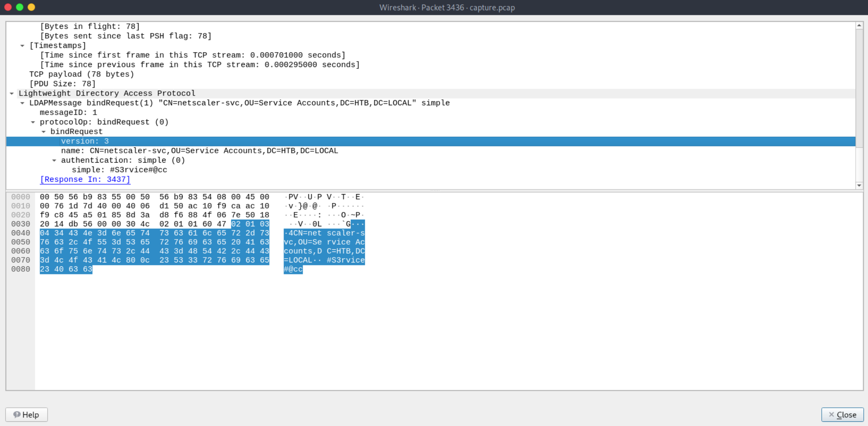Screen dimensions: 868x426
Task: Click ASCII text '4CN=net' in bytes pane
Action: 305,233
